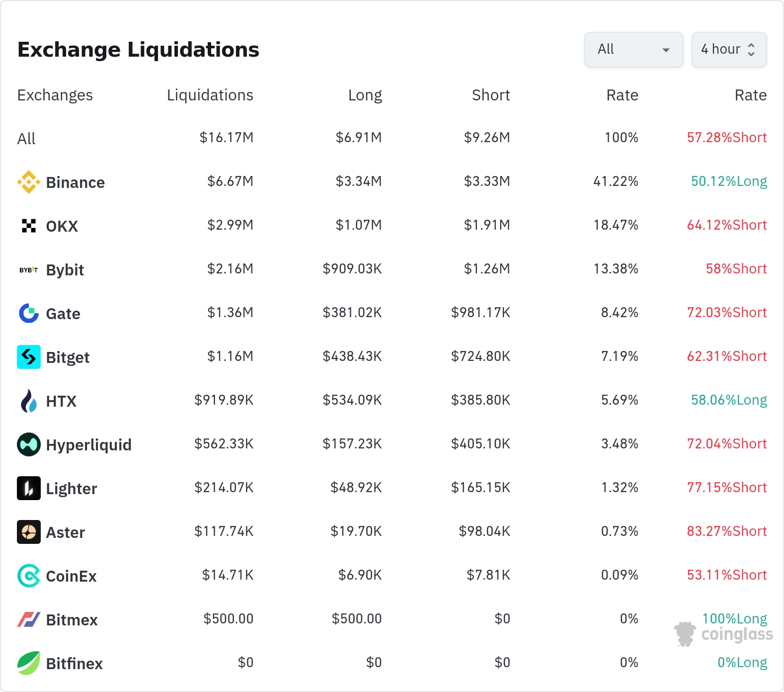Sort by the Short column header
Image resolution: width=784 pixels, height=692 pixels.
click(x=490, y=95)
